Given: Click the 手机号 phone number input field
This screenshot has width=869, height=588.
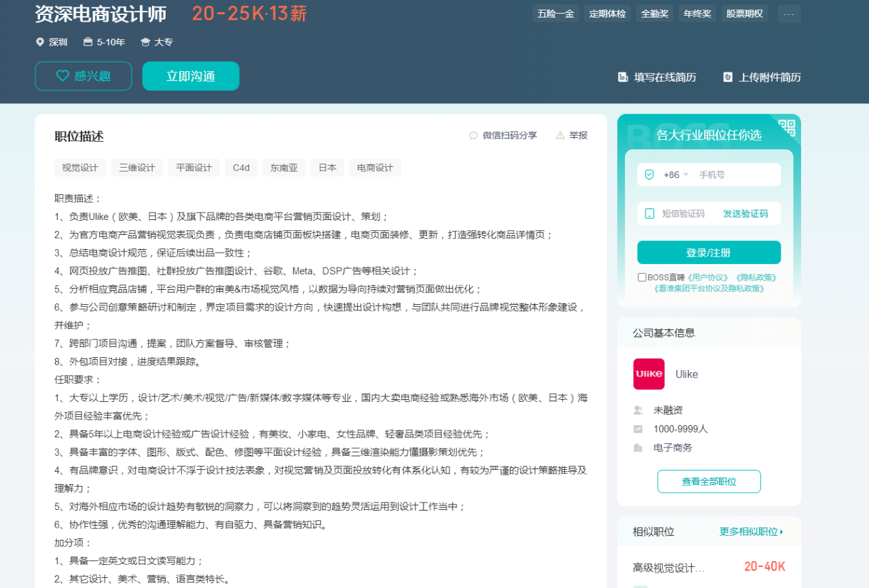Looking at the screenshot, I should 736,174.
